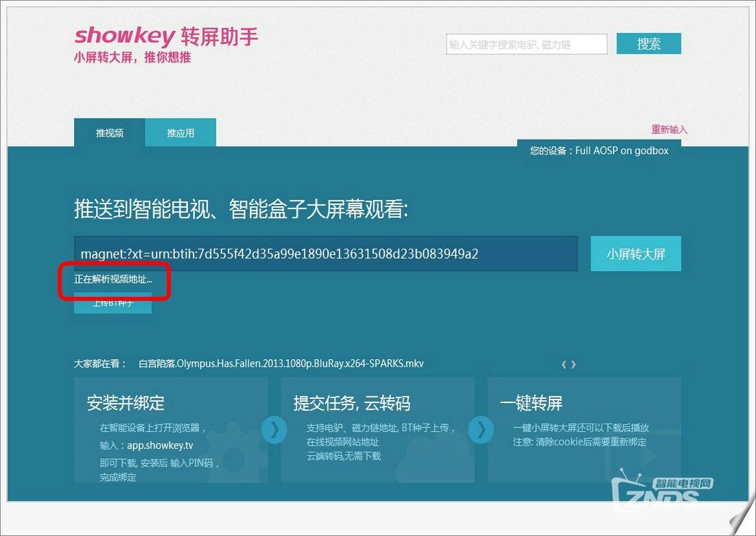Click the 注意: 清除cookie后需要重新绑定 note
The image size is (756, 536).
580,441
